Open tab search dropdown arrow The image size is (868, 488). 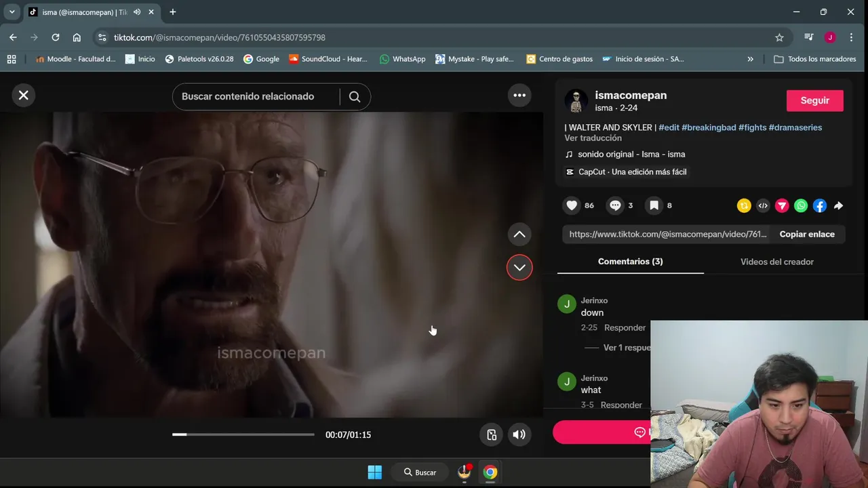tap(12, 12)
